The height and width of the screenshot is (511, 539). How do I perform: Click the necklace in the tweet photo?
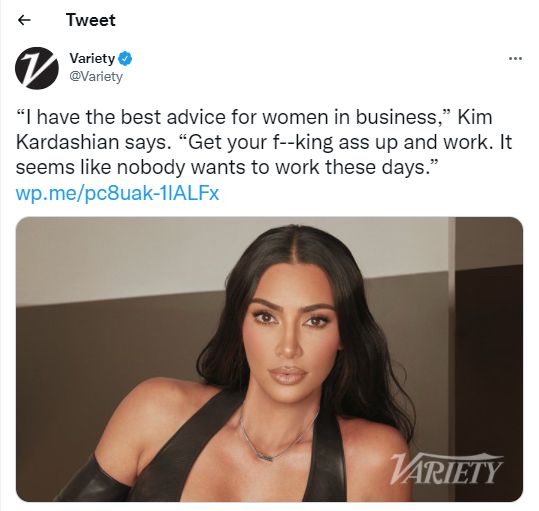273,435
